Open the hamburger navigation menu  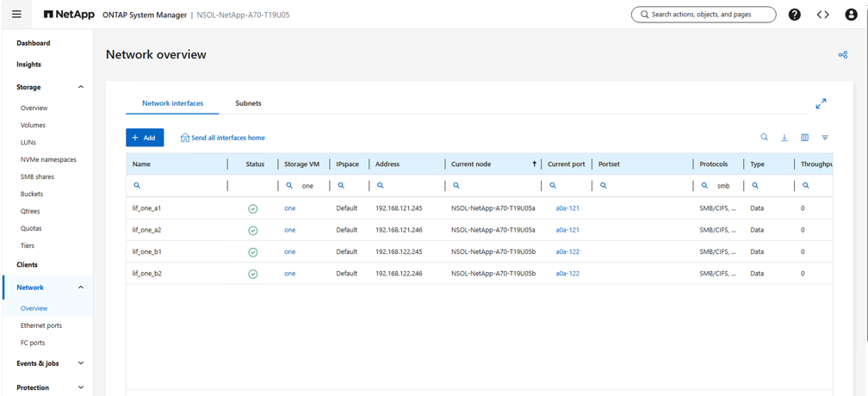point(16,15)
